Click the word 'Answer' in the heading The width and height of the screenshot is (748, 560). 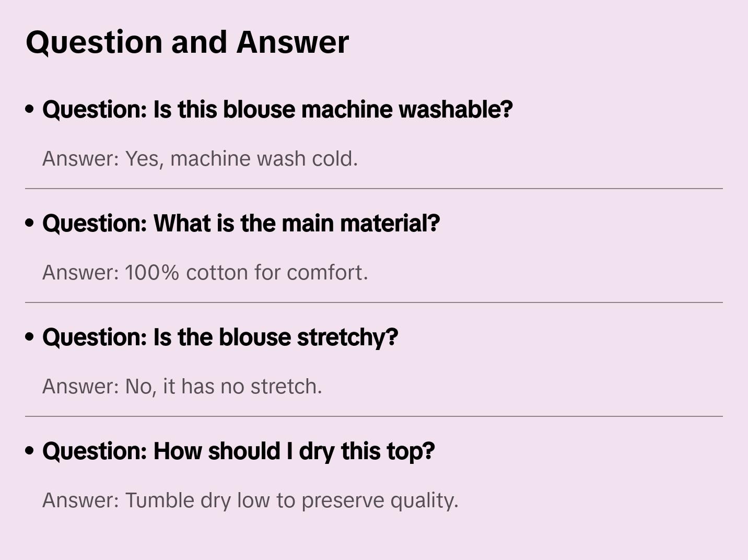point(293,42)
